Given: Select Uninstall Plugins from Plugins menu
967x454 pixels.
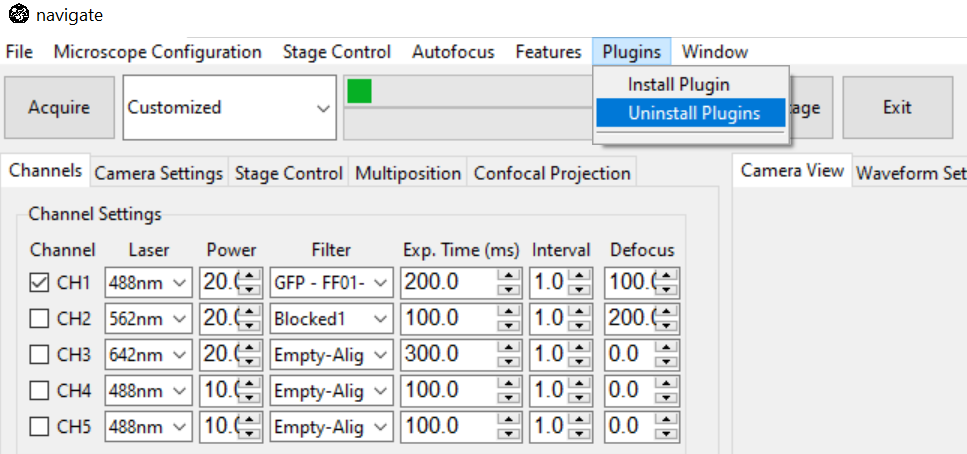Looking at the screenshot, I should (x=693, y=113).
